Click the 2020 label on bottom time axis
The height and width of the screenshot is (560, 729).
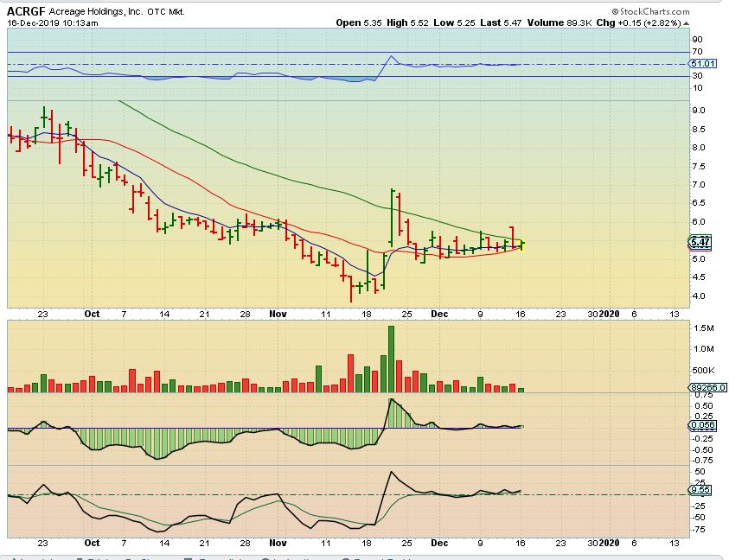611,544
